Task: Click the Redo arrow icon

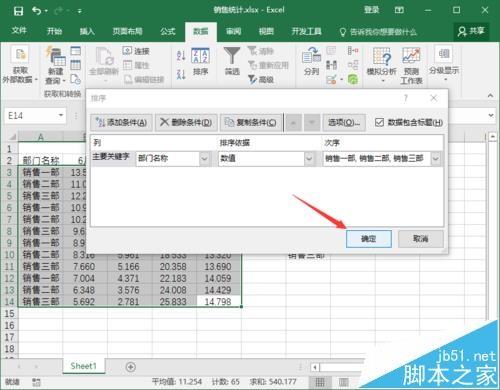Action: (58, 11)
